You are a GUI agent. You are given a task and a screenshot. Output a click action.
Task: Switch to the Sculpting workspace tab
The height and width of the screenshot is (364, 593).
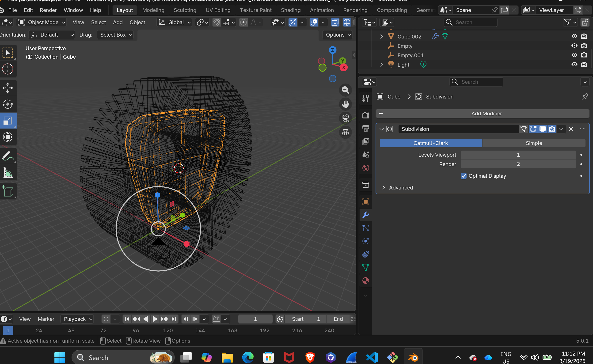click(x=185, y=10)
